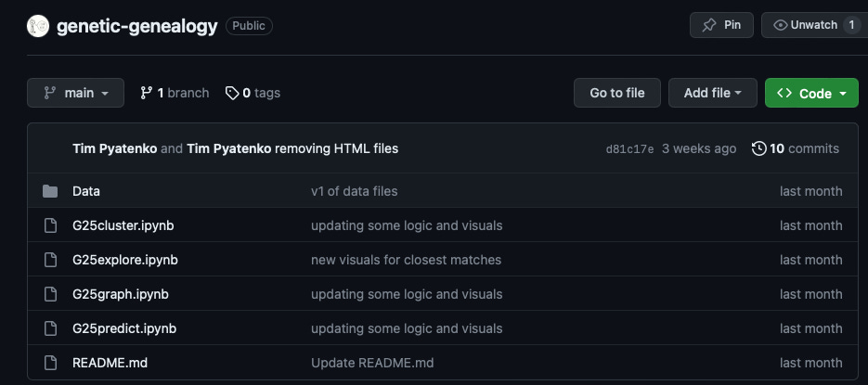
Task: Open 'new visuals for closest matches' commit
Action: [407, 260]
